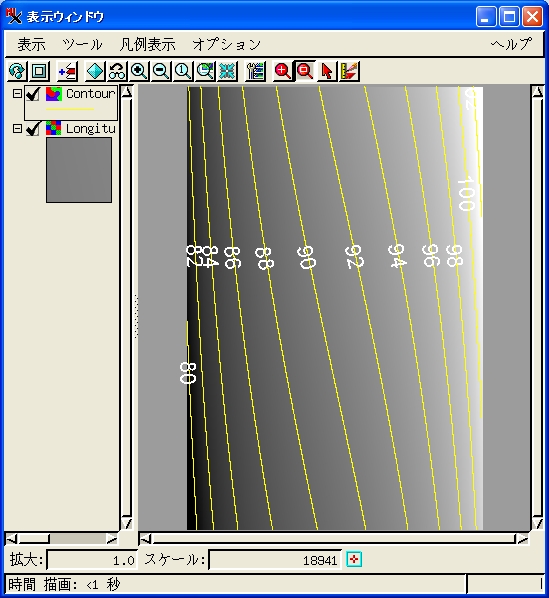The image size is (549, 598).
Task: Open the ヘルプ menu
Action: 511,44
